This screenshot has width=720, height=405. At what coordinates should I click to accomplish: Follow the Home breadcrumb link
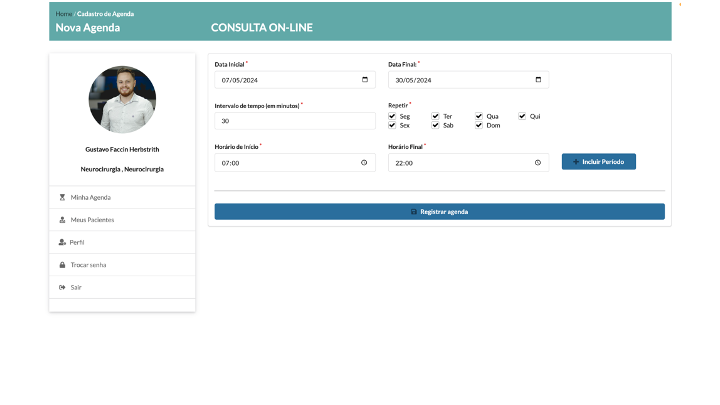(63, 14)
